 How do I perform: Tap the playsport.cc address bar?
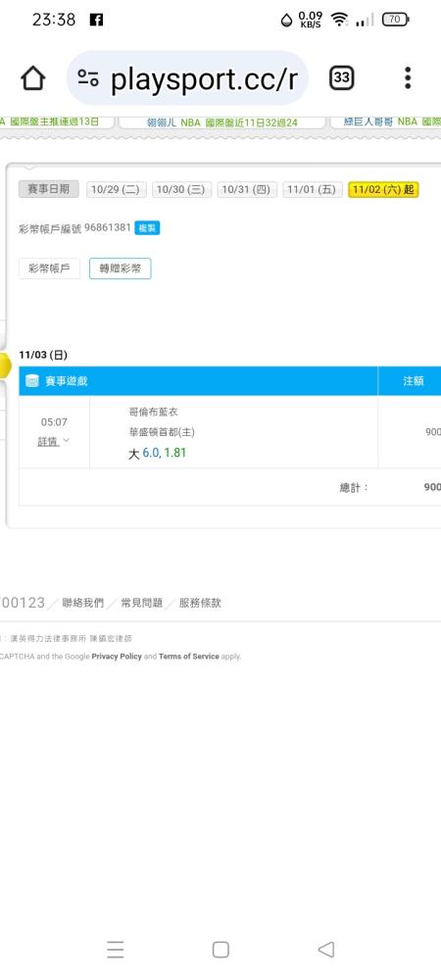[187, 78]
